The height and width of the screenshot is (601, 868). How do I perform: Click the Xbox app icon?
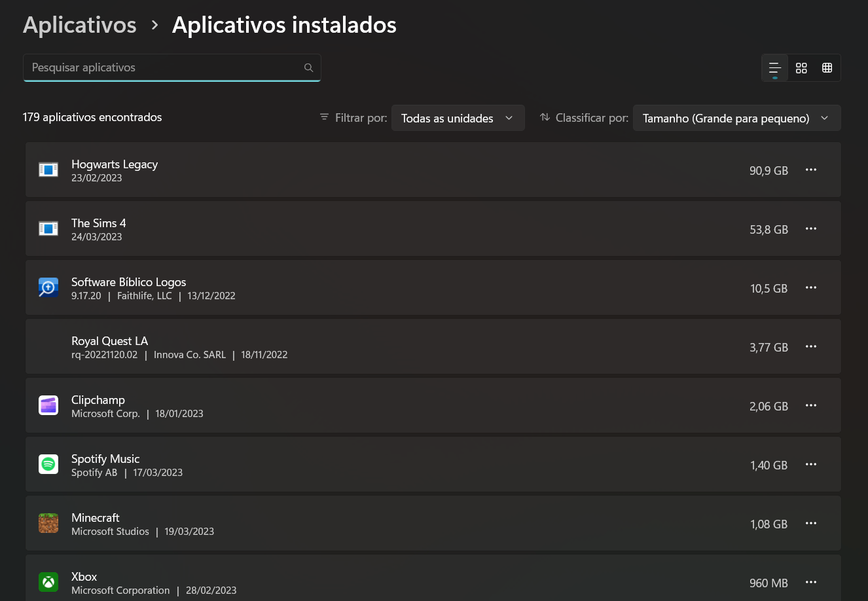(x=48, y=583)
